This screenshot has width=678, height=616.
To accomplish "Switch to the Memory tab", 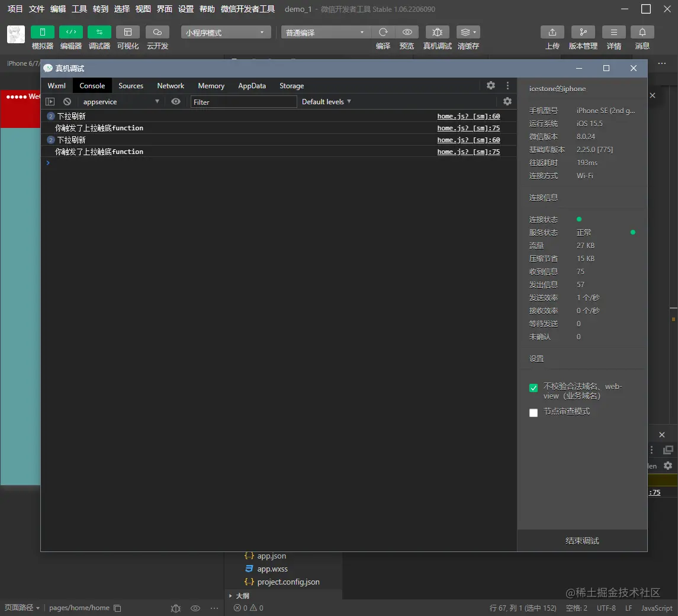I will click(x=211, y=86).
